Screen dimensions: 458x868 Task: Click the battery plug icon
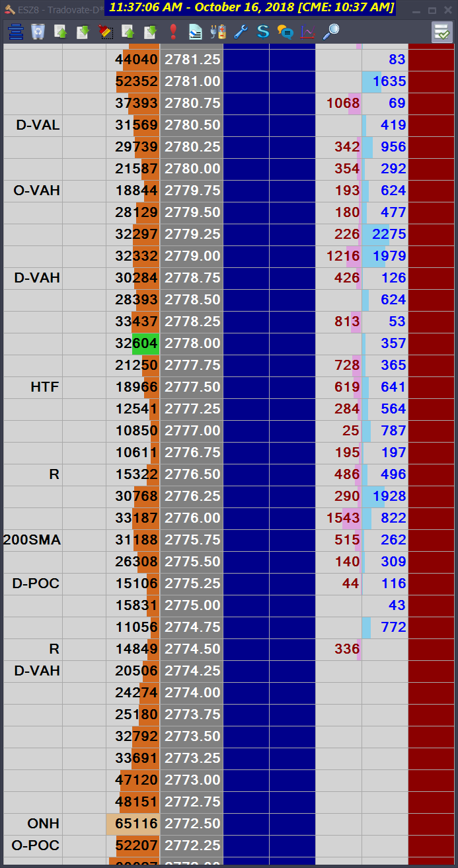pyautogui.click(x=217, y=31)
